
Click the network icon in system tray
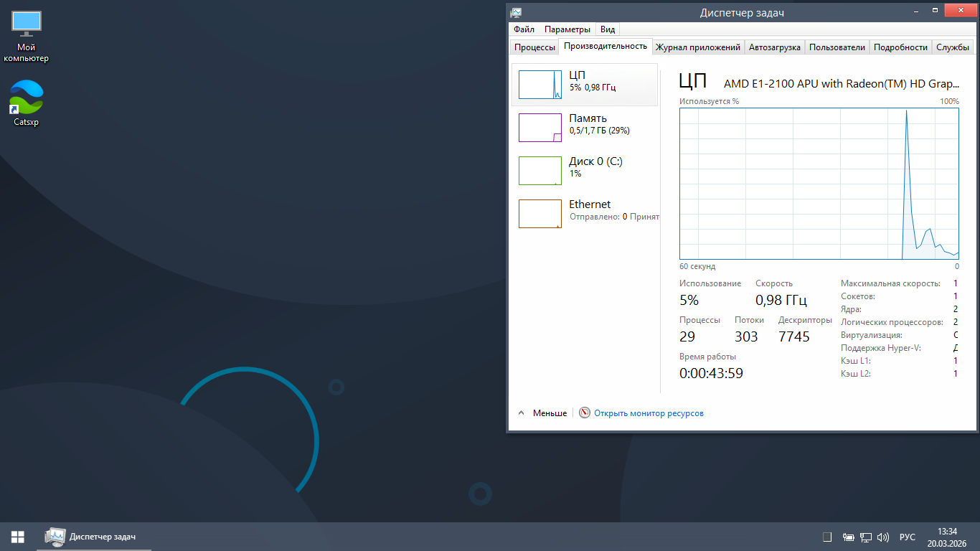click(866, 537)
